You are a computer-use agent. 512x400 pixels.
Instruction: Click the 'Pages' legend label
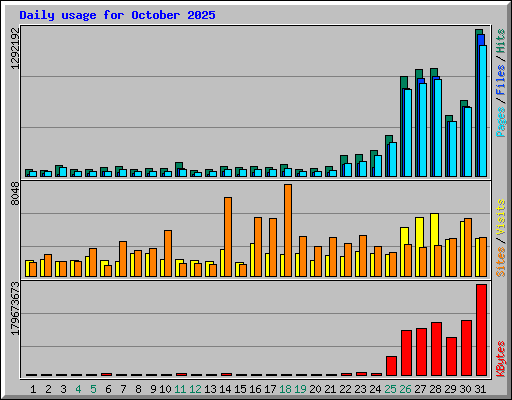pos(501,122)
